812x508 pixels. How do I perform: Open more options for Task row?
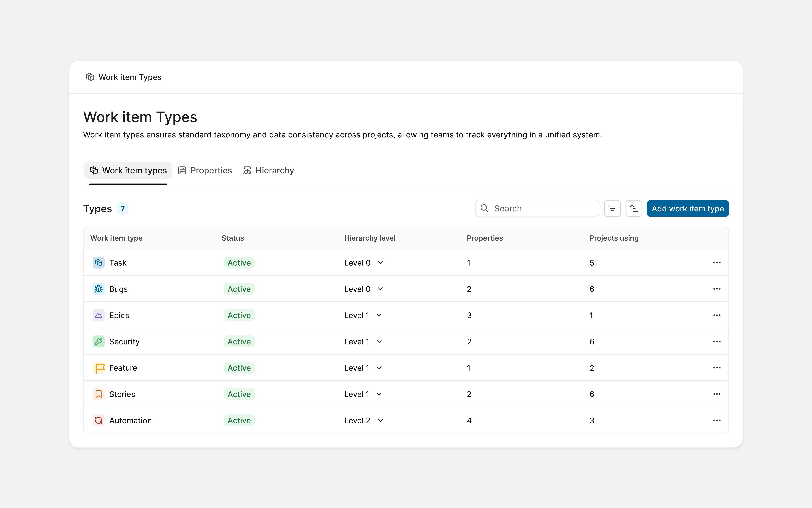click(717, 263)
